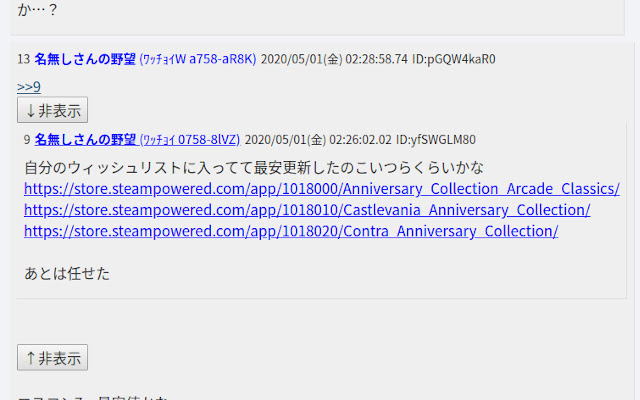The width and height of the screenshot is (640, 400).
Task: Click the か…？ text in the top post
Action: [x=38, y=10]
